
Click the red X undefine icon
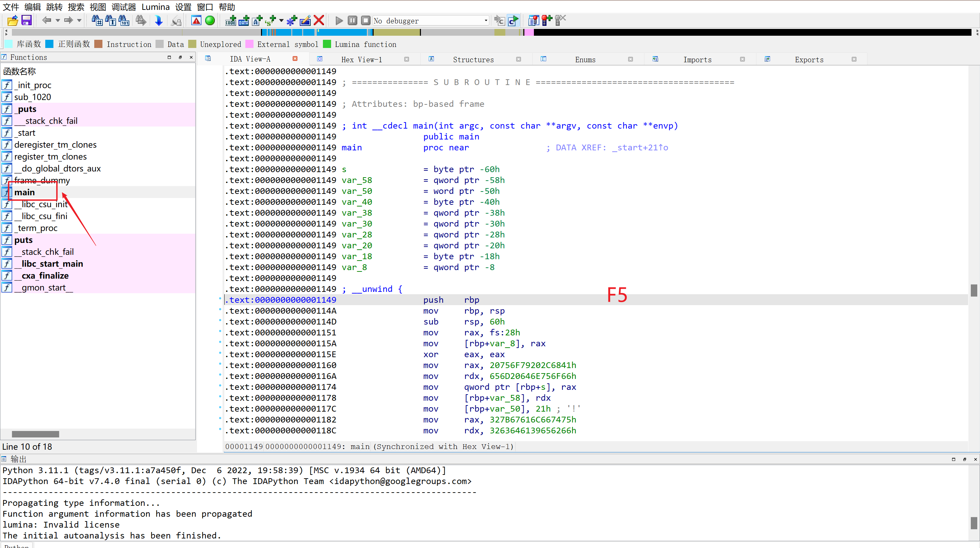click(x=319, y=20)
